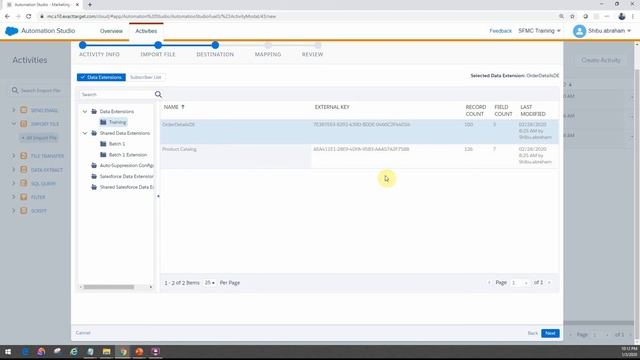The height and width of the screenshot is (360, 640).
Task: Open the Overview tab
Action: (x=111, y=31)
